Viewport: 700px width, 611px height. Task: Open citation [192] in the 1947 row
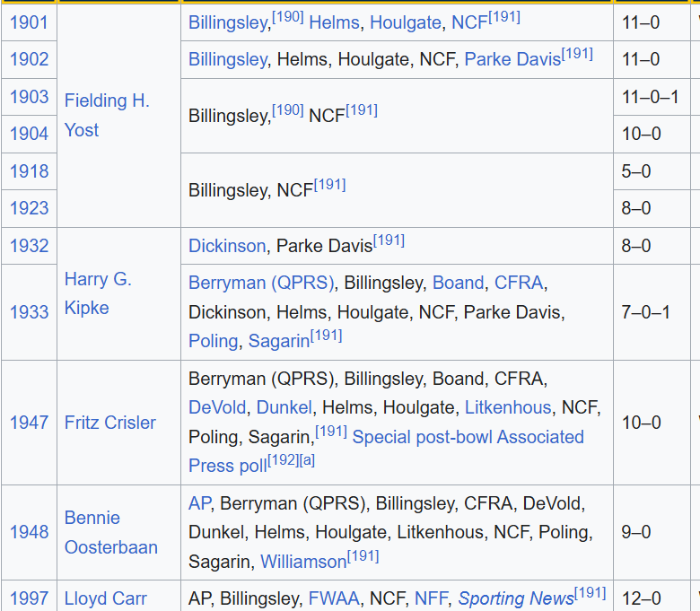tap(283, 459)
